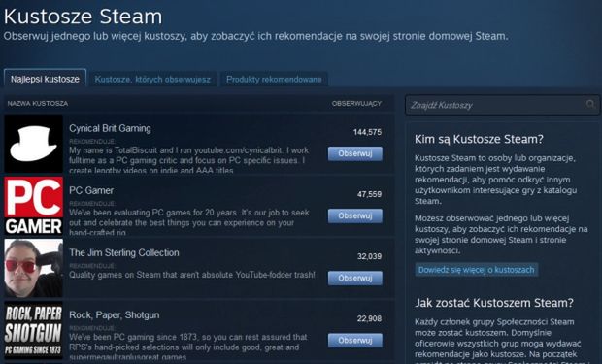Open The Jim Sterling Collection avatar
This screenshot has height=364, width=602.
pos(33,268)
